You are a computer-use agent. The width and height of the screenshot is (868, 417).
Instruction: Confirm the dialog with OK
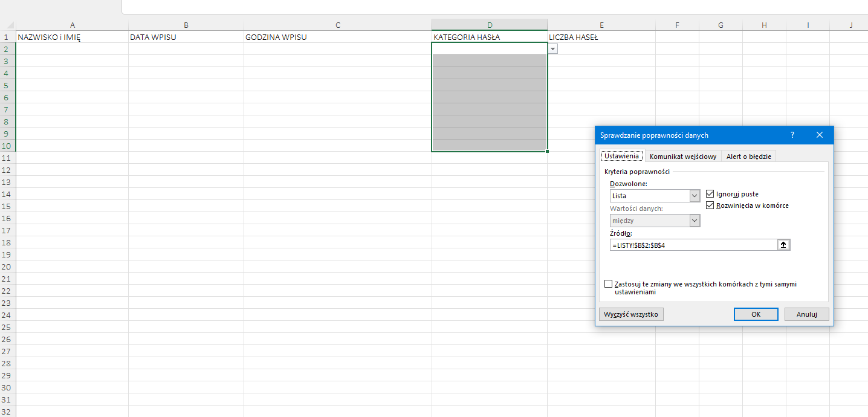[756, 314]
